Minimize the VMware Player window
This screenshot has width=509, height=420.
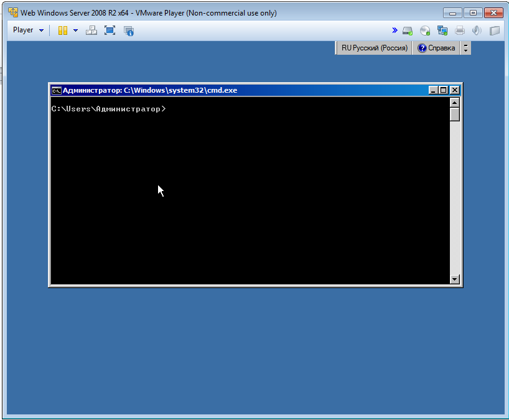pos(452,13)
